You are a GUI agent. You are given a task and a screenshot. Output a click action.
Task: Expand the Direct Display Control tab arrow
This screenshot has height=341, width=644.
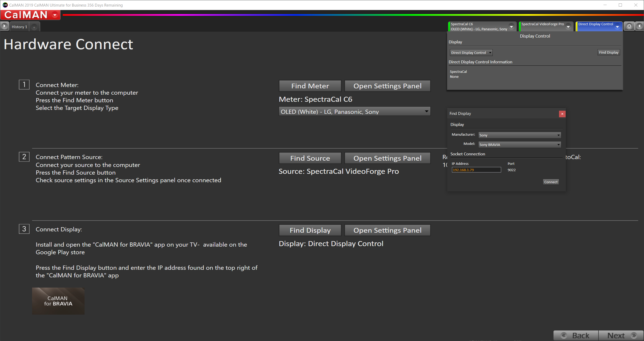point(617,27)
